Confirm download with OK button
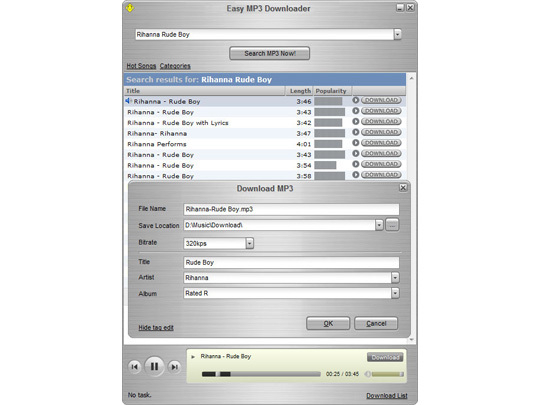 pyautogui.click(x=328, y=323)
